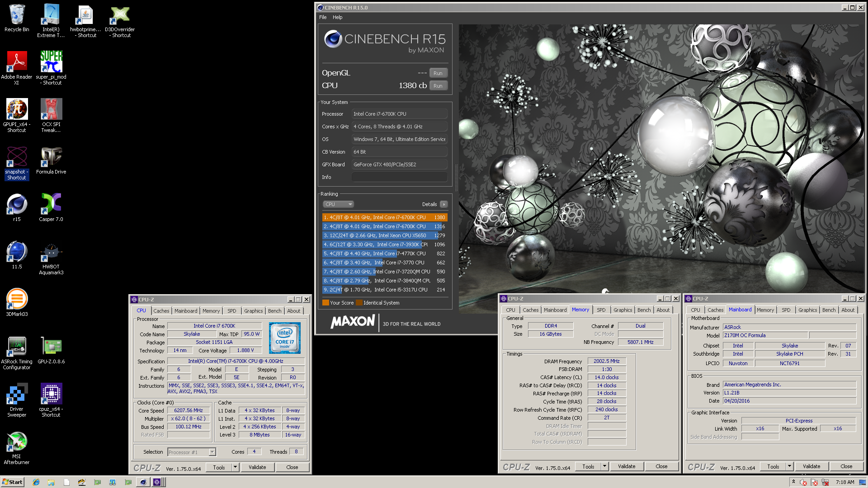Viewport: 868px width, 488px height.
Task: Select the GPU-Z.0.8.6 desktop icon
Action: pyautogui.click(x=51, y=349)
